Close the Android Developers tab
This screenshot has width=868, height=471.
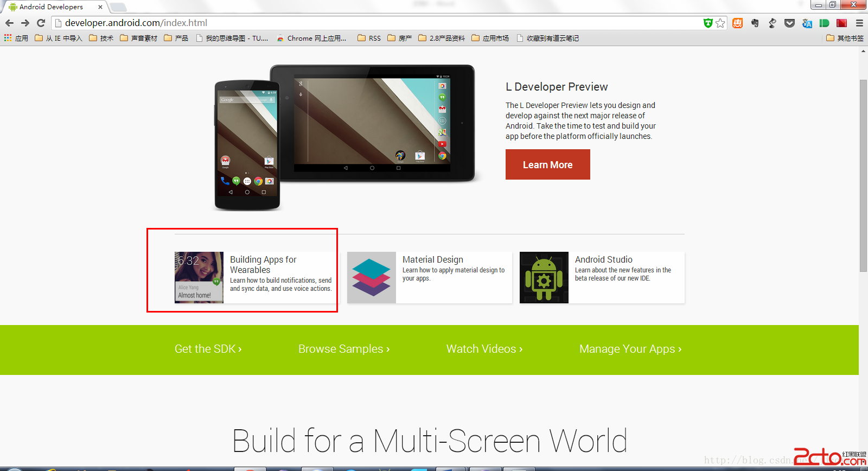click(x=100, y=7)
